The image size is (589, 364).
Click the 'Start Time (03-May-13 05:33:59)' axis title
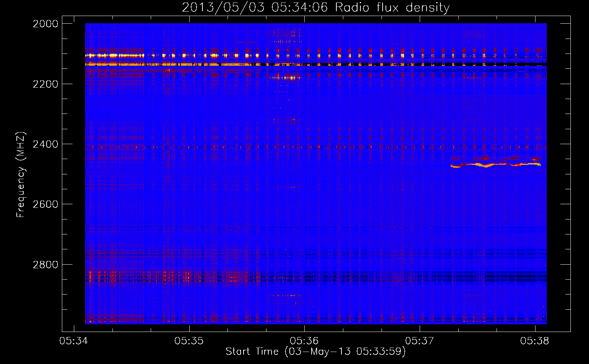[x=316, y=352]
